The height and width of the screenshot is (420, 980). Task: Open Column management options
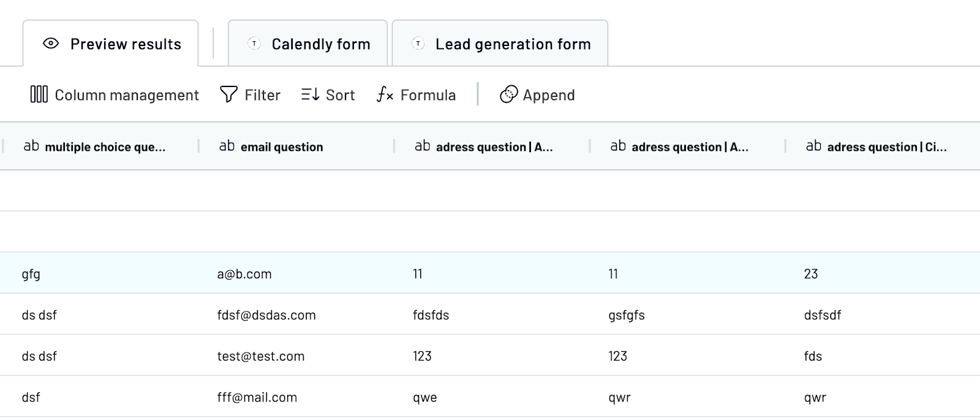click(x=115, y=94)
